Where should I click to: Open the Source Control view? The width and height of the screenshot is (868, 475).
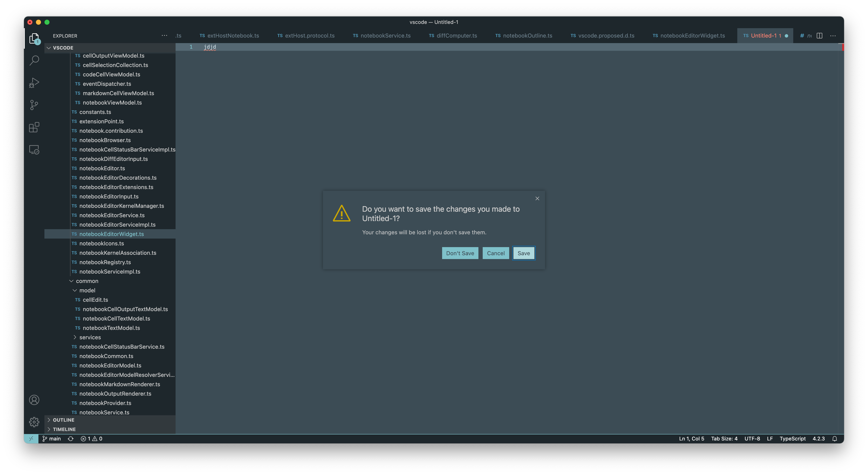[x=34, y=105]
